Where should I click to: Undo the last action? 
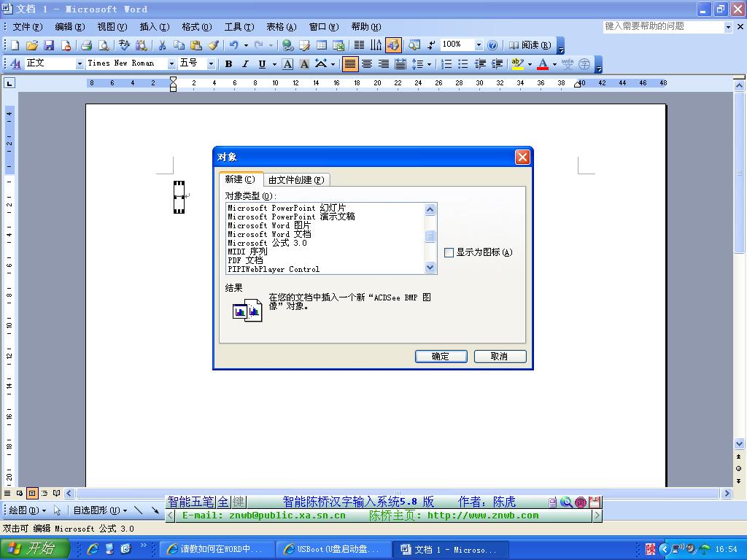233,45
